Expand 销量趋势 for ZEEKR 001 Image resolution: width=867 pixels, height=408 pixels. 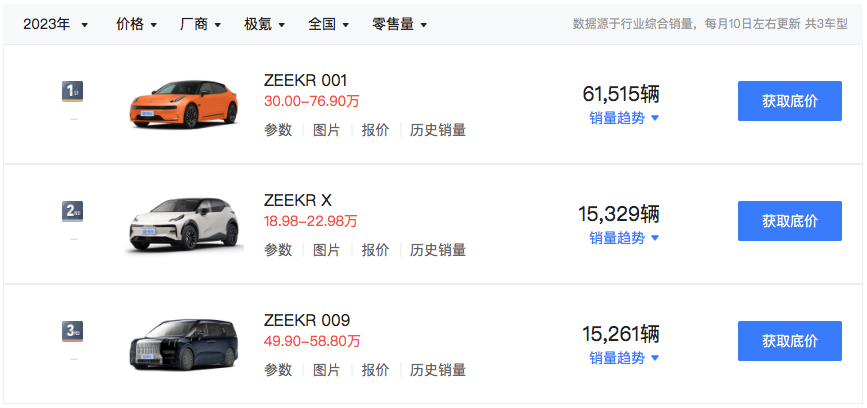coord(624,118)
